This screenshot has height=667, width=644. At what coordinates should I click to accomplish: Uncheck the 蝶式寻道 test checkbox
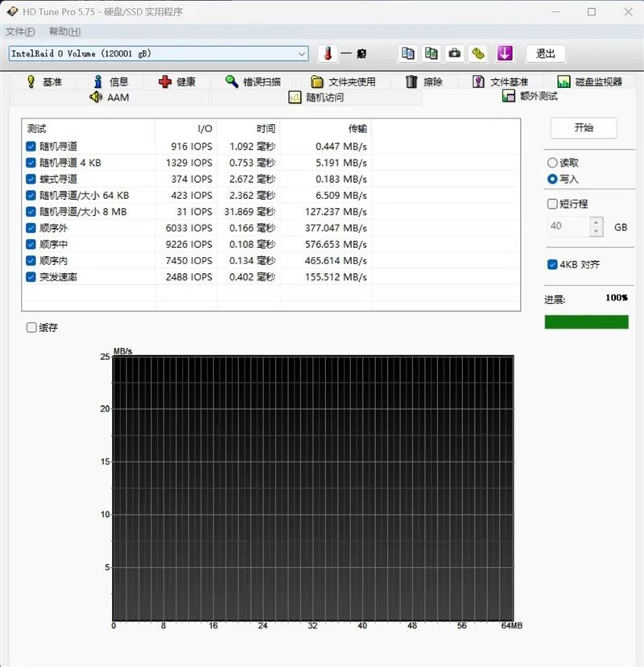click(x=31, y=179)
